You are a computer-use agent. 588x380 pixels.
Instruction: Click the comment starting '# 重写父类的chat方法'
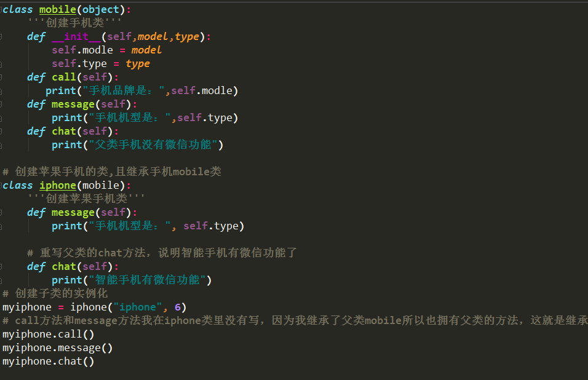162,253
